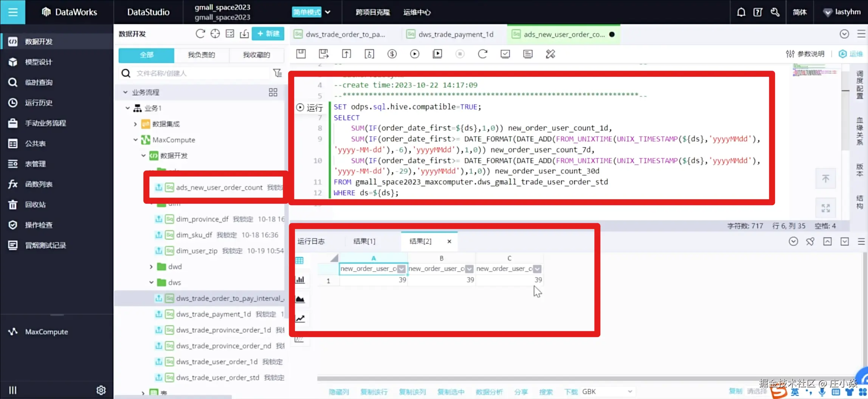Expand the 数据集成 tree node
Image resolution: width=868 pixels, height=399 pixels.
coord(135,124)
